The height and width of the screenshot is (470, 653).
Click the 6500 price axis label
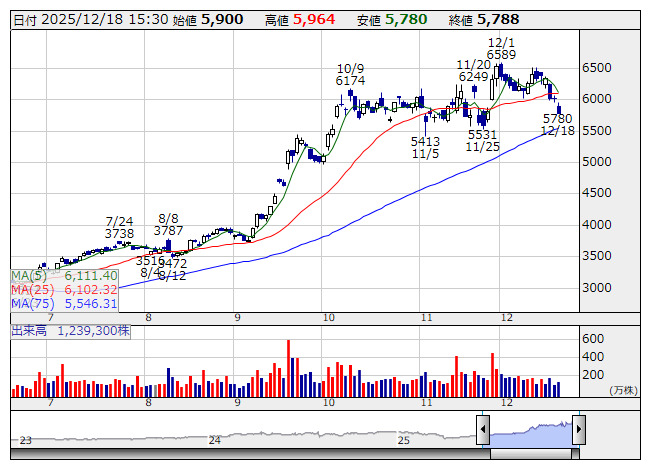pyautogui.click(x=597, y=68)
